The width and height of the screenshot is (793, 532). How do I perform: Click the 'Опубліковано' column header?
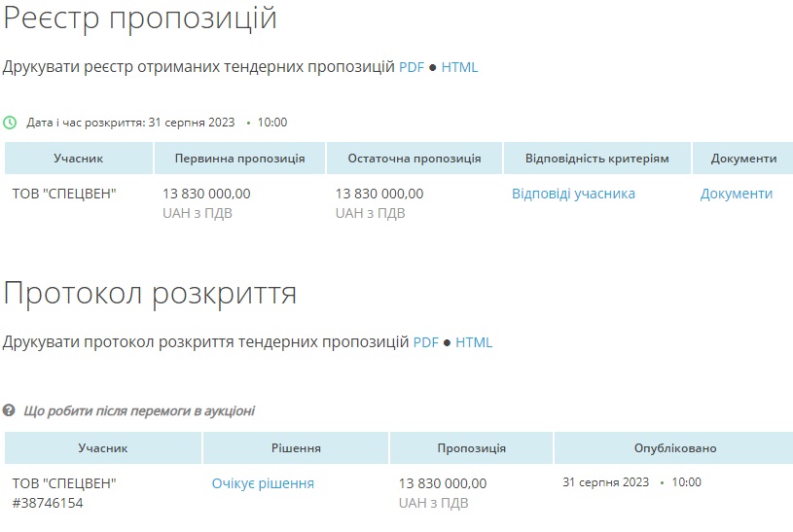(x=674, y=448)
